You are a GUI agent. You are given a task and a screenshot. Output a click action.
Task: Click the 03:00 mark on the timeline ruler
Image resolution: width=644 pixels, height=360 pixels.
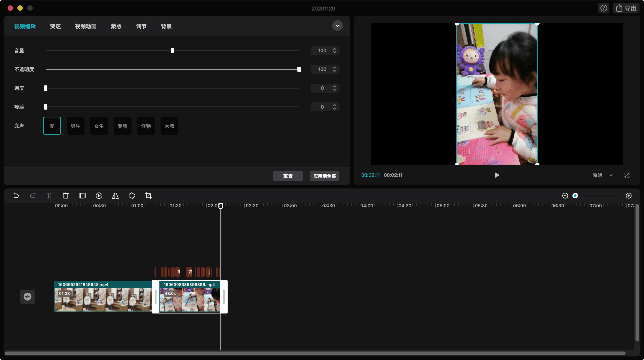tap(290, 205)
